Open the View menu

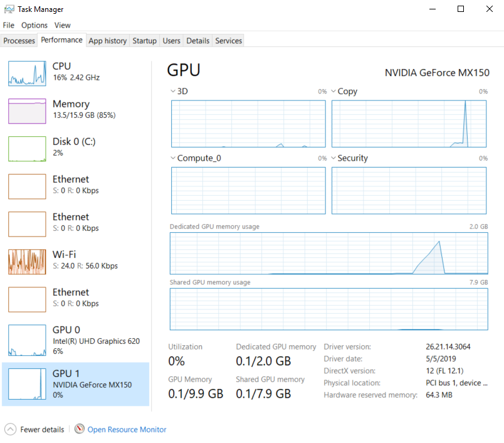(x=62, y=25)
